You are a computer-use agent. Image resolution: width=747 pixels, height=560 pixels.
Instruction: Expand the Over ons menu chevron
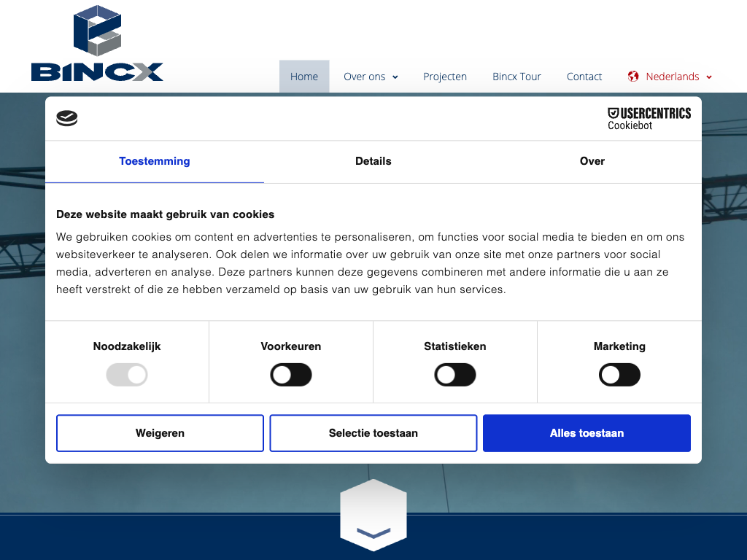[x=395, y=77]
